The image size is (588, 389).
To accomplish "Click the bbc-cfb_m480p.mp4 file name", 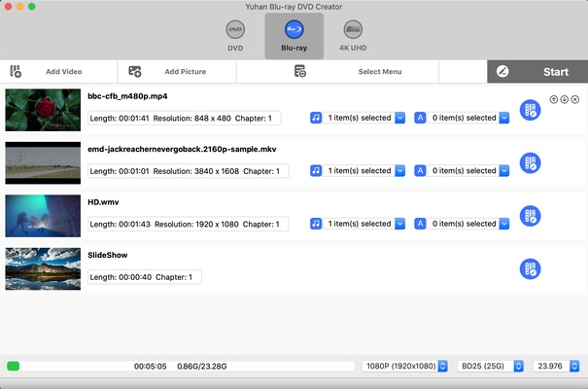I will pyautogui.click(x=127, y=96).
